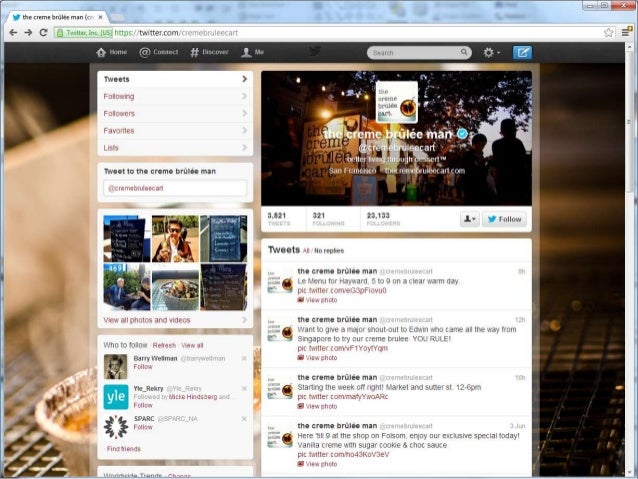Image resolution: width=638 pixels, height=479 pixels.
Task: Click the chevron next to Following
Action: pyautogui.click(x=245, y=96)
